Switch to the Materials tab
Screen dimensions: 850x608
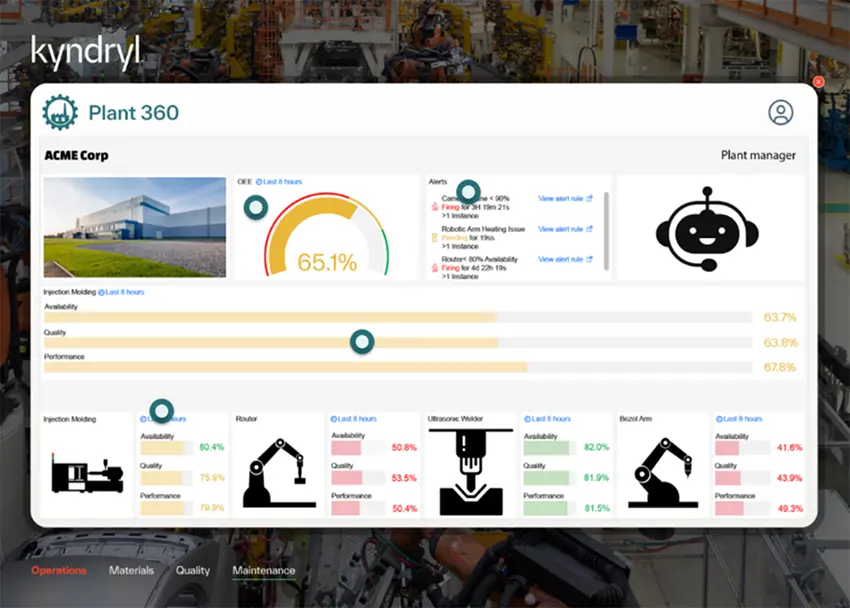pos(131,570)
